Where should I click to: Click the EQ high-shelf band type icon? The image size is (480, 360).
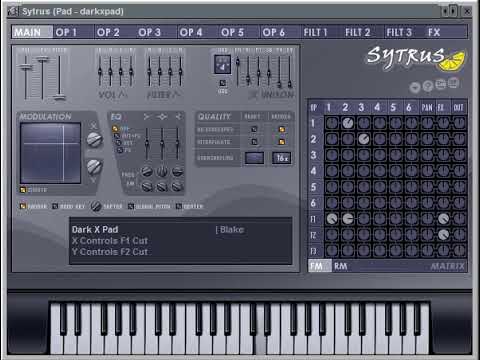(x=178, y=116)
